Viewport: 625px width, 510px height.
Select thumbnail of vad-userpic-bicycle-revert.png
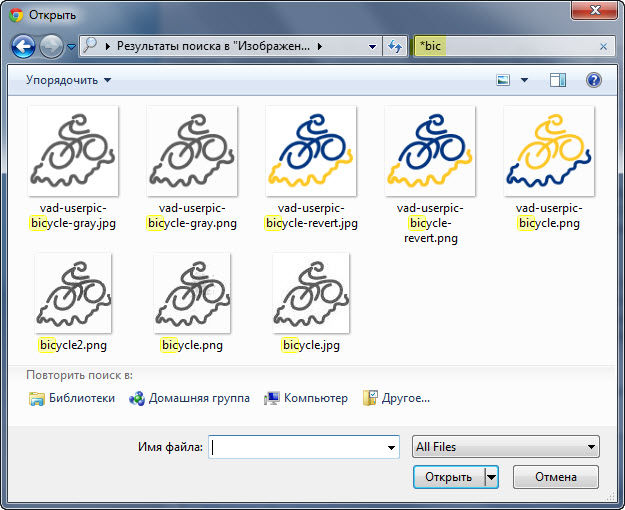(430, 151)
